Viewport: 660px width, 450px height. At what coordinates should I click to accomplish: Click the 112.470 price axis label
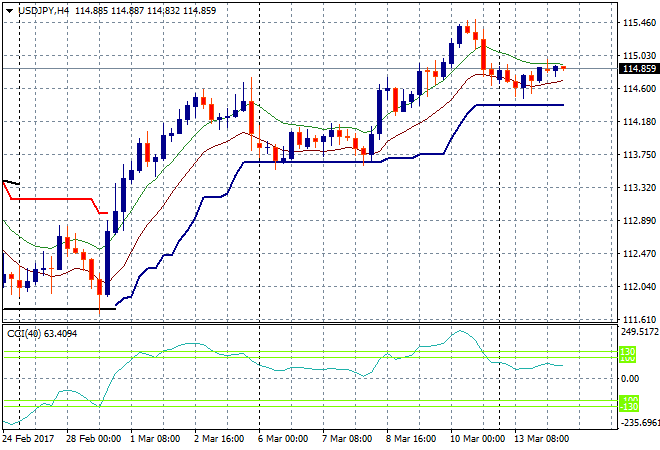[x=639, y=254]
